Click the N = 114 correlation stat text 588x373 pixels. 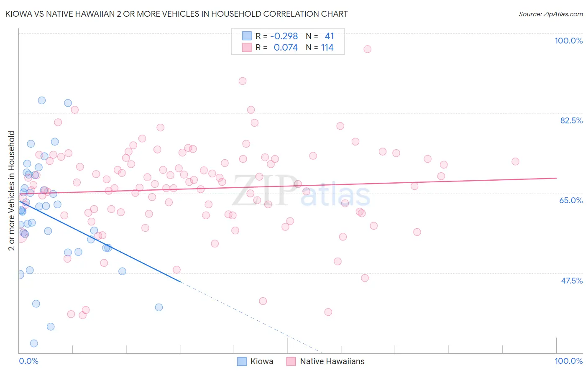point(320,47)
